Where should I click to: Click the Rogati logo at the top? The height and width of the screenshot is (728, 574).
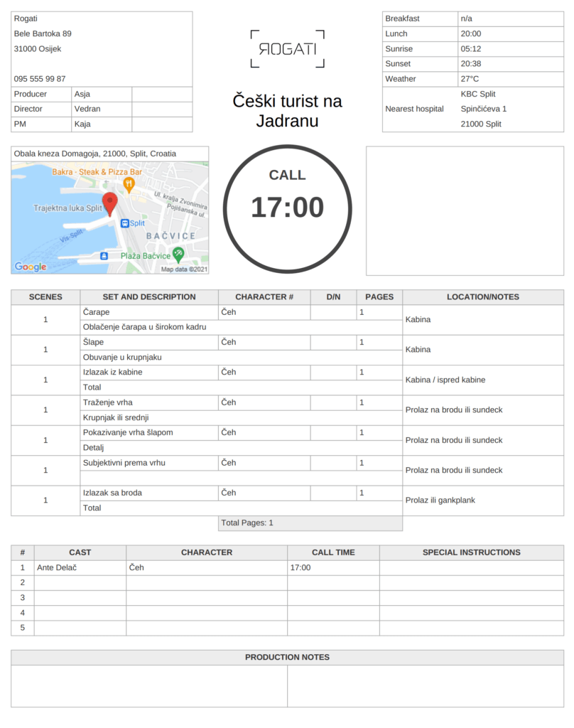287,49
